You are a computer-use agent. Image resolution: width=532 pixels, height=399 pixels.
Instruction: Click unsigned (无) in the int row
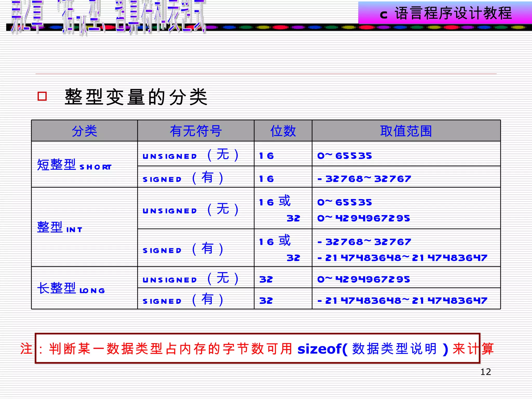click(x=196, y=208)
